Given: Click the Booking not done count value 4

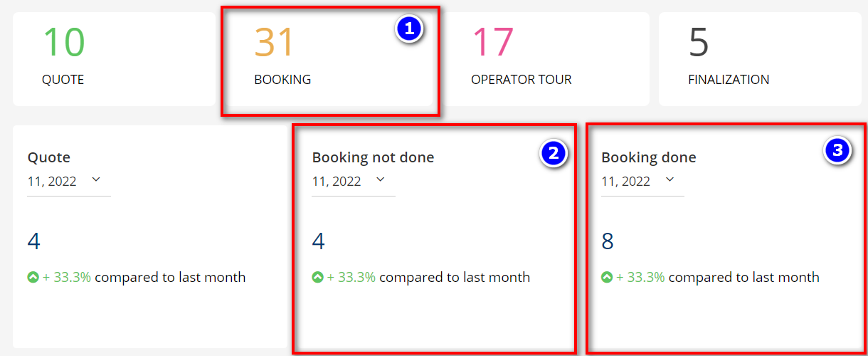Looking at the screenshot, I should (319, 241).
